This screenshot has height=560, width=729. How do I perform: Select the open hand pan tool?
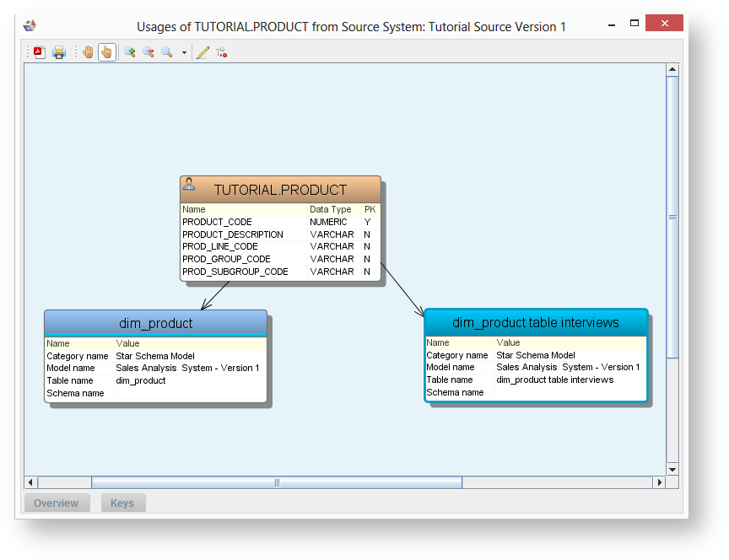88,53
